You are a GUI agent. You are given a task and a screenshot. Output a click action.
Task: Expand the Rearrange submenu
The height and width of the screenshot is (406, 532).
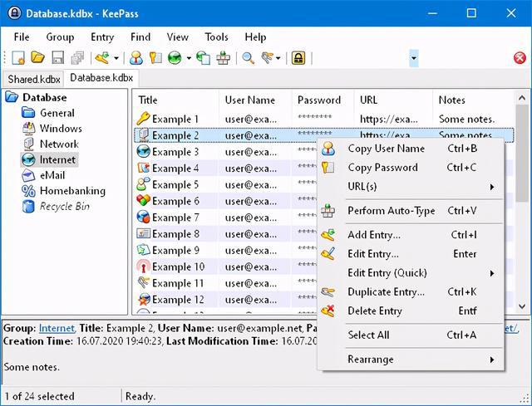pos(411,360)
